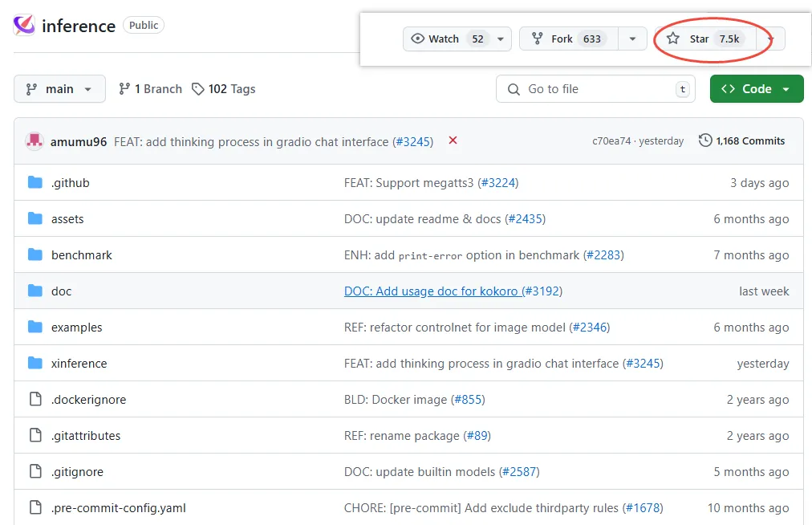Open the .dockerignore file
The height and width of the screenshot is (525, 812).
point(88,400)
